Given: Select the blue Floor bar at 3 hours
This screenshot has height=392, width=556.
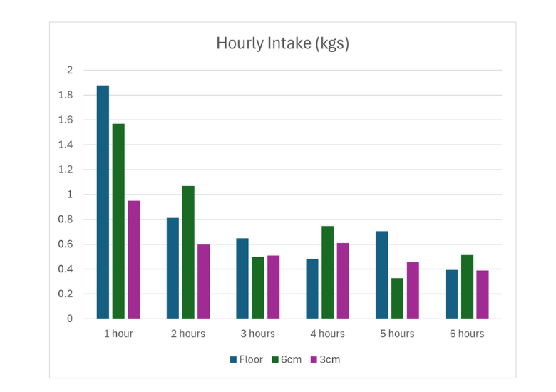Looking at the screenshot, I should [242, 278].
